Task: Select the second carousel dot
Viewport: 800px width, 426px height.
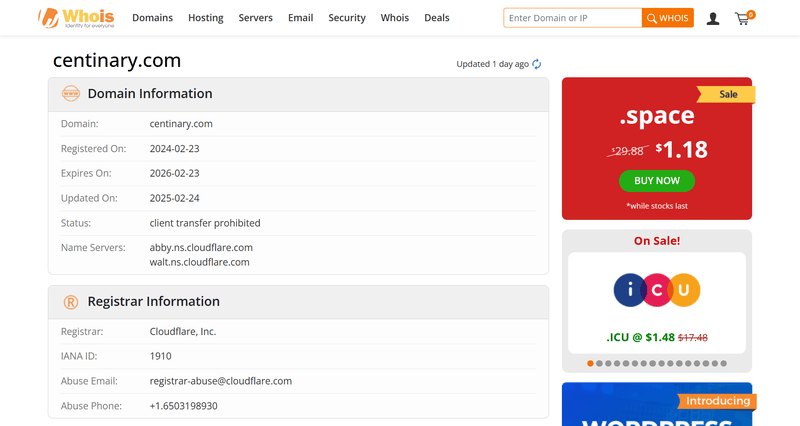Action: click(599, 363)
